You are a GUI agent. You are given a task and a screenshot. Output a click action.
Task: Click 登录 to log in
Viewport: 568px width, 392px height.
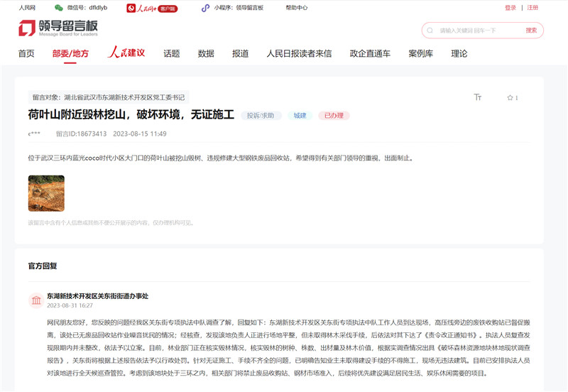(510, 8)
